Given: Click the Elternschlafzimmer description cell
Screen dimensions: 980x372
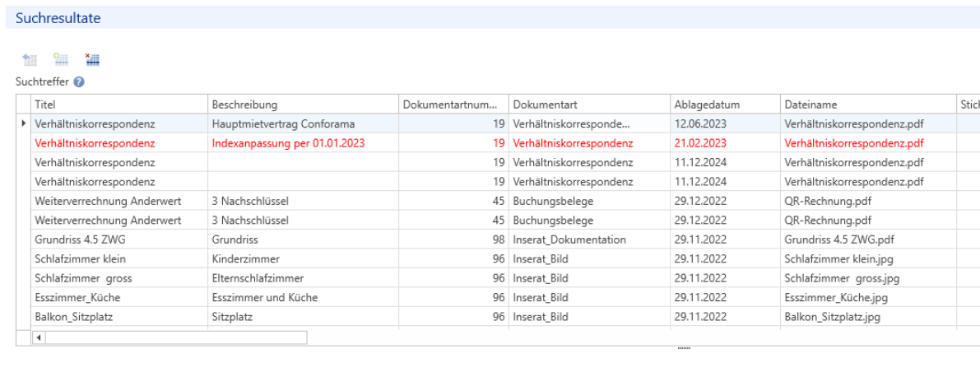Looking at the screenshot, I should tap(303, 278).
